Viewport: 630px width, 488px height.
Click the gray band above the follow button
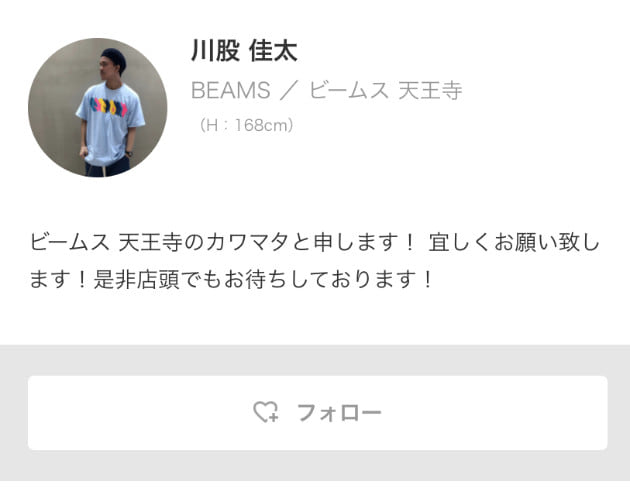click(x=315, y=360)
